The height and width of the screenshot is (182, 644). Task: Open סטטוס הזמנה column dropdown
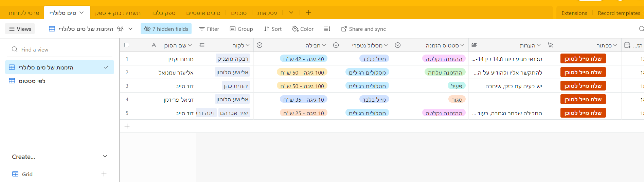(462, 45)
